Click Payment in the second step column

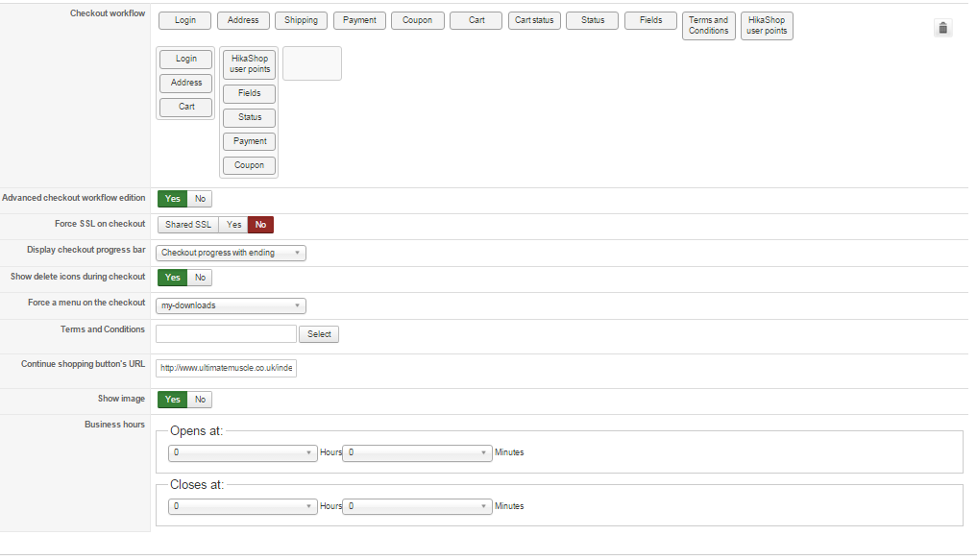pos(249,141)
